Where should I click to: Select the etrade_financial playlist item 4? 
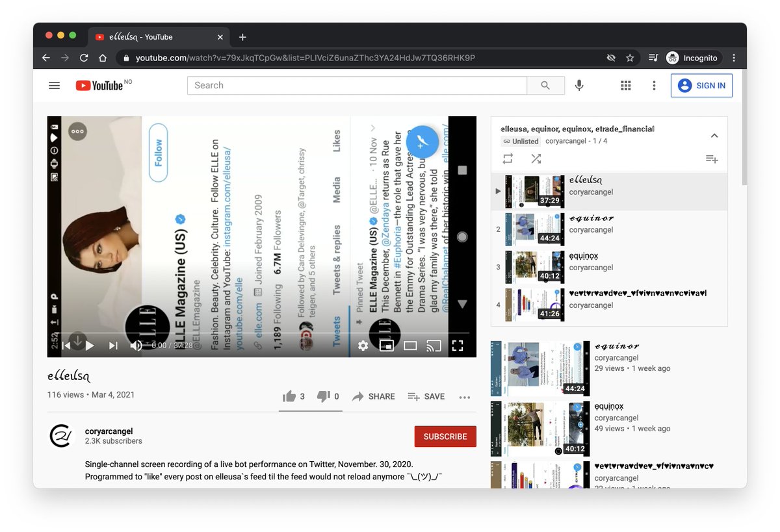pos(609,305)
